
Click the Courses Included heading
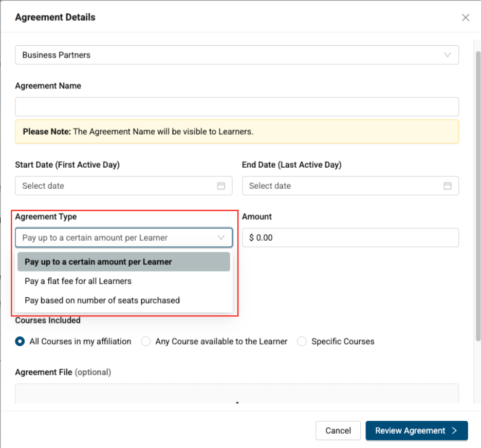48,320
